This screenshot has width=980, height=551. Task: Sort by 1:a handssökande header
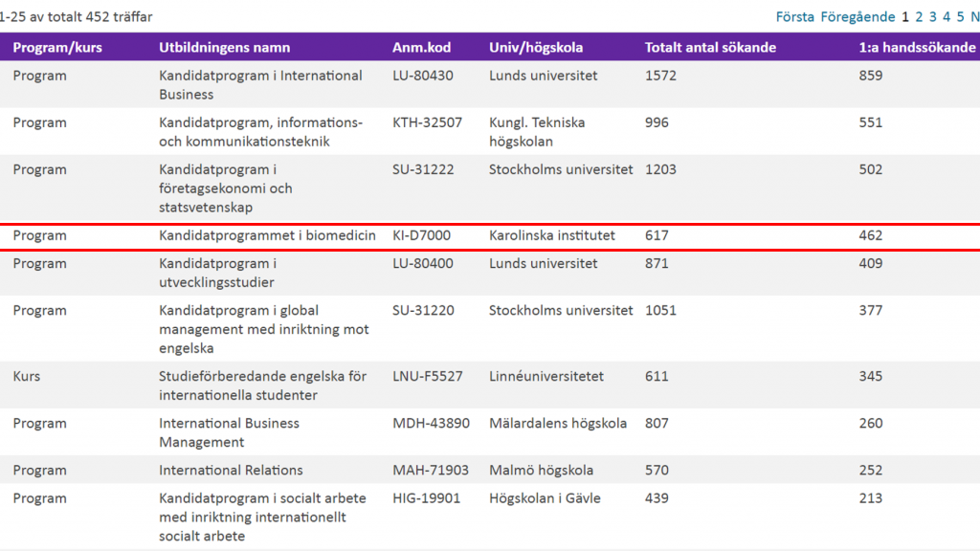coord(917,48)
